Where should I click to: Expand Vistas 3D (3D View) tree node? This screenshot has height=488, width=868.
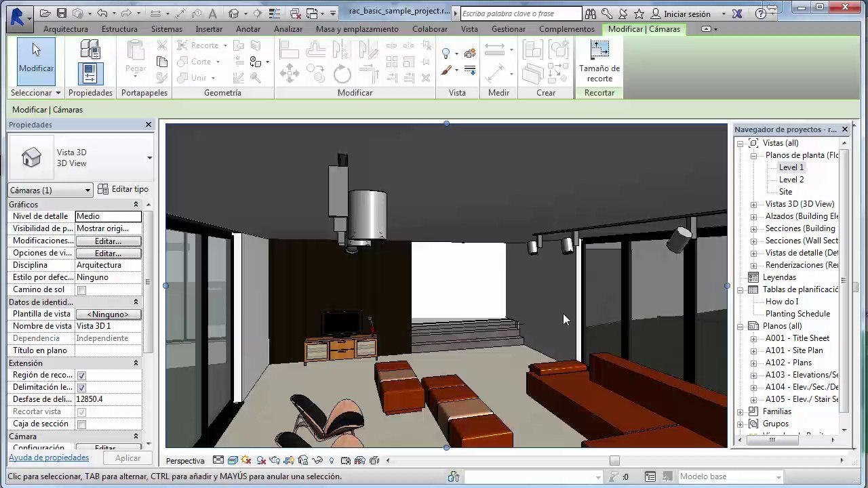[753, 204]
